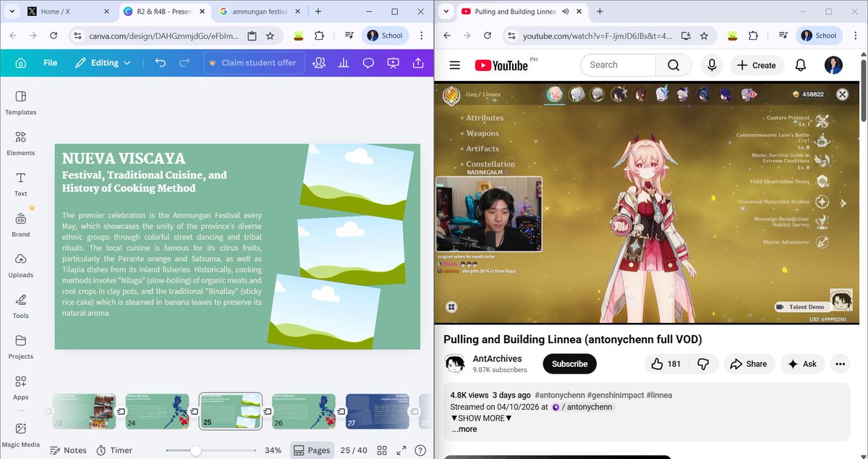Screen dimensions: 868x459
Task: Click the Ask button under video
Action: (x=802, y=363)
